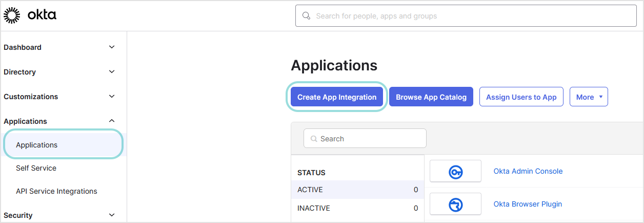Open the Okta Browser Plugin link
The width and height of the screenshot is (644, 223).
coord(528,204)
